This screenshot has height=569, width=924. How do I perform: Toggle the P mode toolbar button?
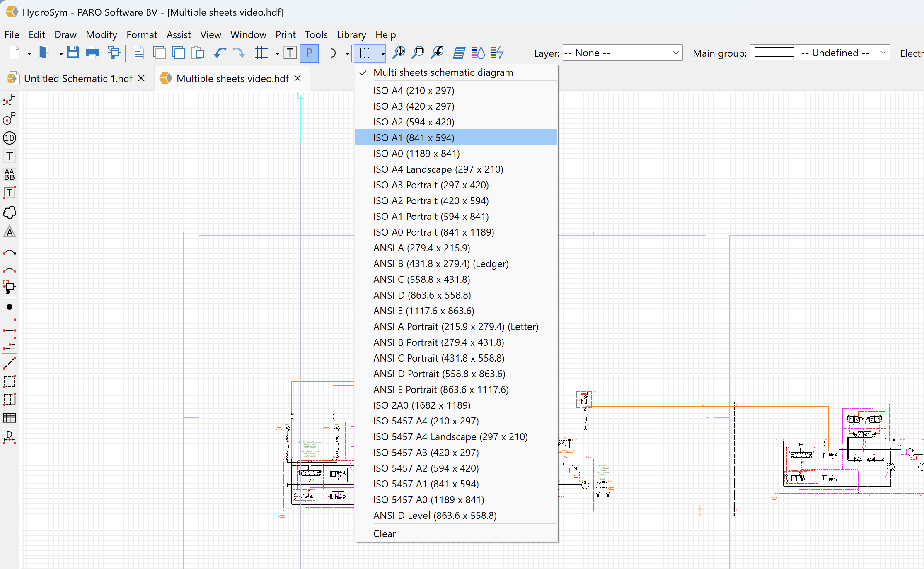tap(309, 53)
